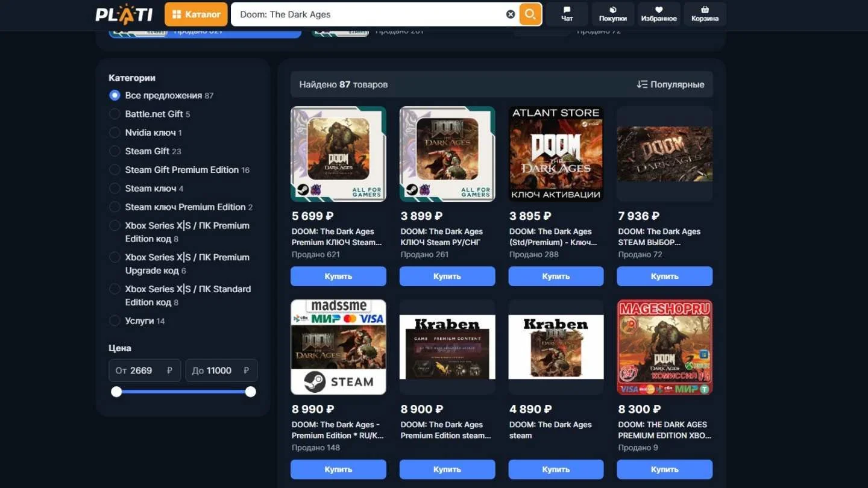Open the madssme Steam product thumbnail
Screen dimensions: 868x488
tap(338, 347)
